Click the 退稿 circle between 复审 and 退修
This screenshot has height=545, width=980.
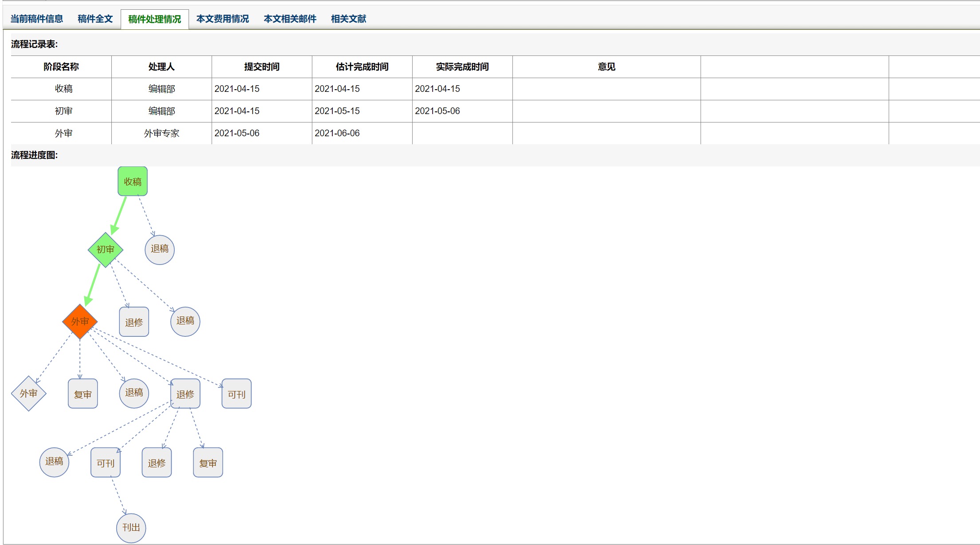click(134, 393)
